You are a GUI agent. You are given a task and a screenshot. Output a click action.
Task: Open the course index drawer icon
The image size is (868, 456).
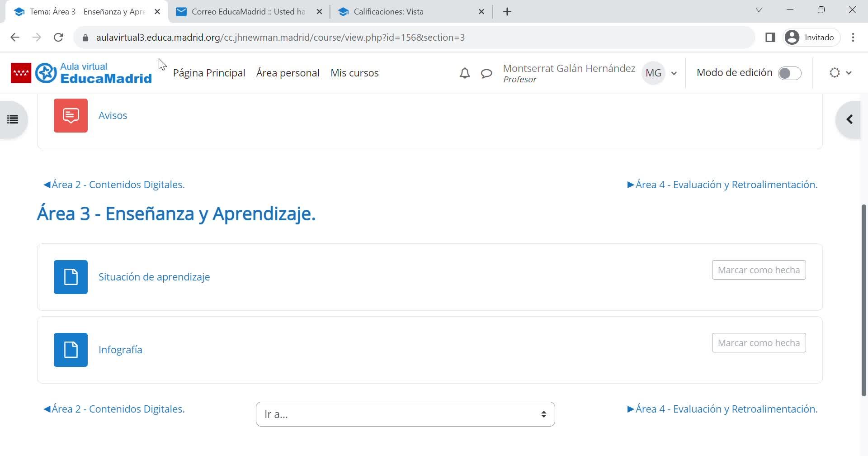[x=13, y=119]
